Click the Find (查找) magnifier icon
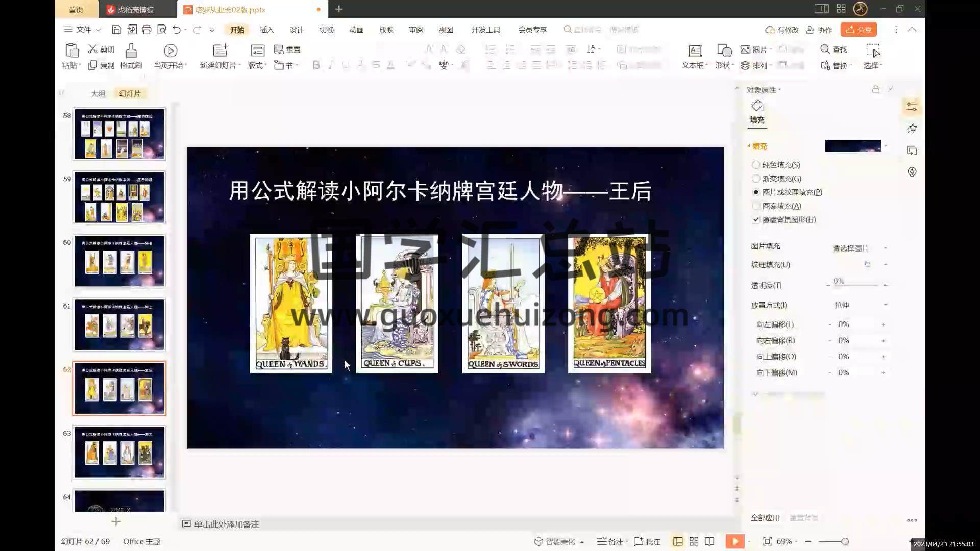 tap(825, 49)
